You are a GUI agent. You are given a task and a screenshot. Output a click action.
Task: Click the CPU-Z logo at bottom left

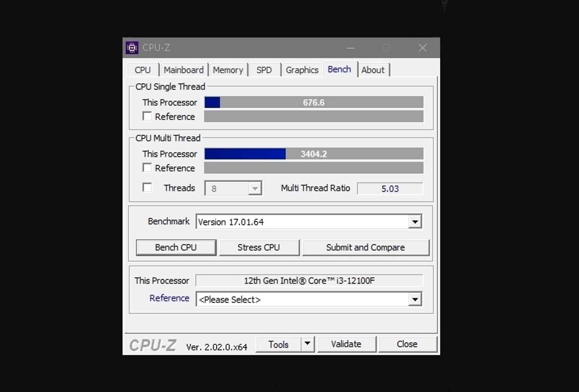(153, 345)
